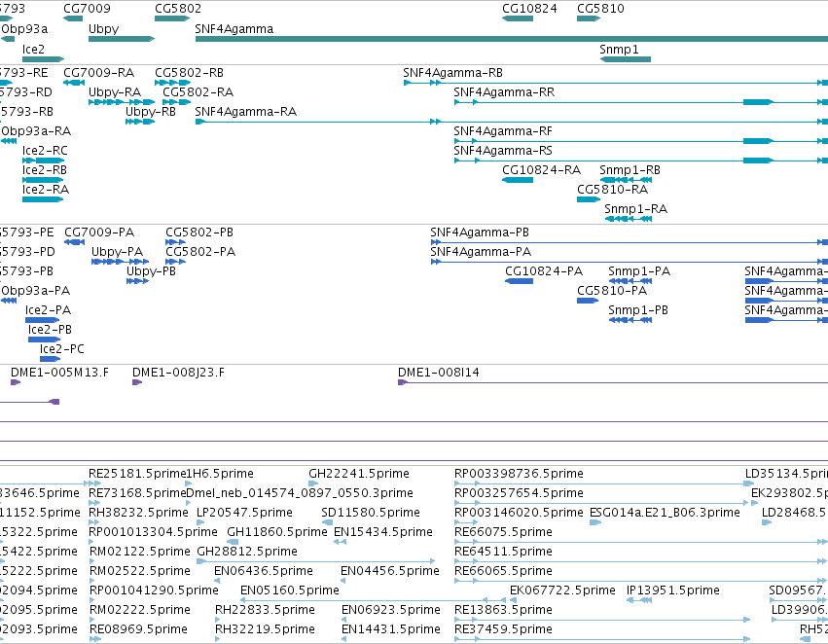Screen dimensions: 828x644
Task: Select the RE37459.5prime EST label
Action: pos(503,629)
